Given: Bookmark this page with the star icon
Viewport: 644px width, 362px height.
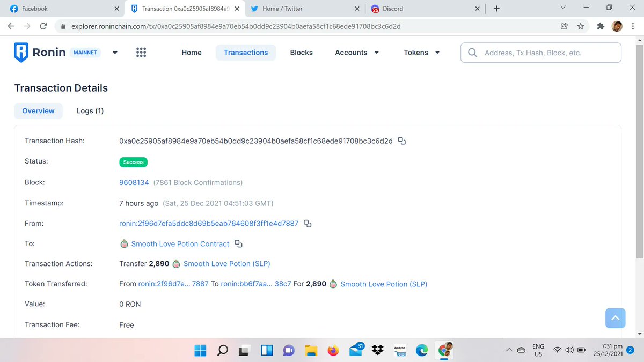Looking at the screenshot, I should [580, 26].
